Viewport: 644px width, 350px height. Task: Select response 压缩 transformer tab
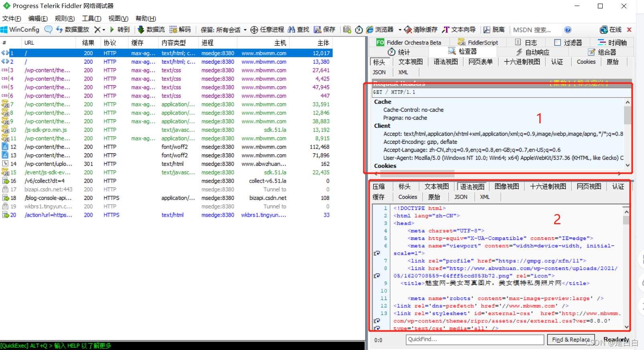click(379, 187)
